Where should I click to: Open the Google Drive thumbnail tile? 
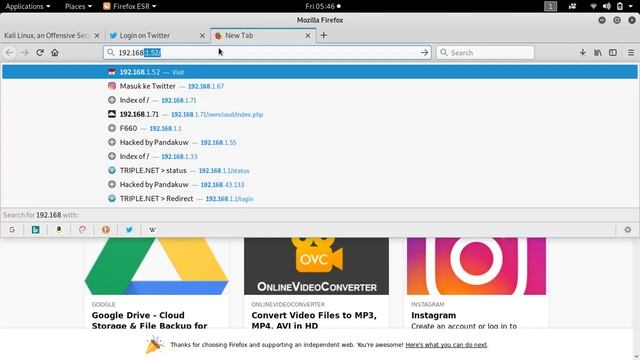(x=156, y=266)
